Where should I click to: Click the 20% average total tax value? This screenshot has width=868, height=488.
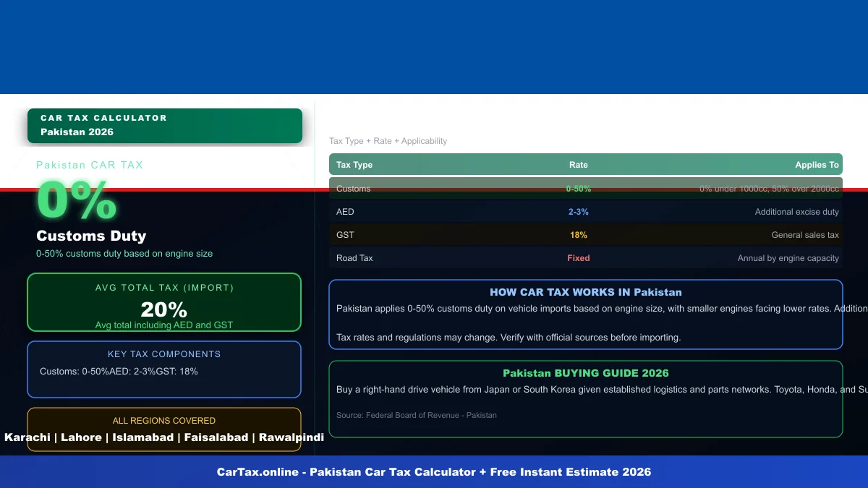164,309
